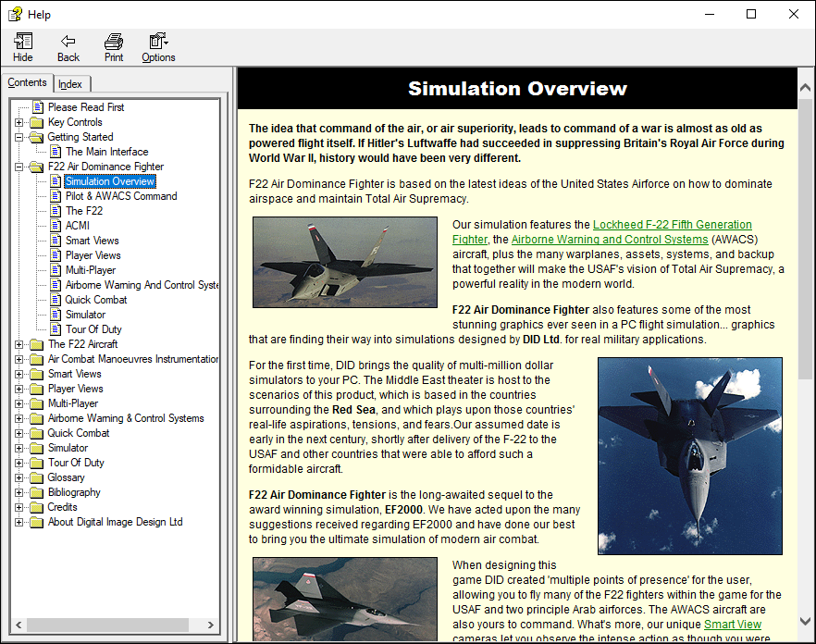Open the Smart View hyperlink
816x644 pixels.
[x=733, y=625]
